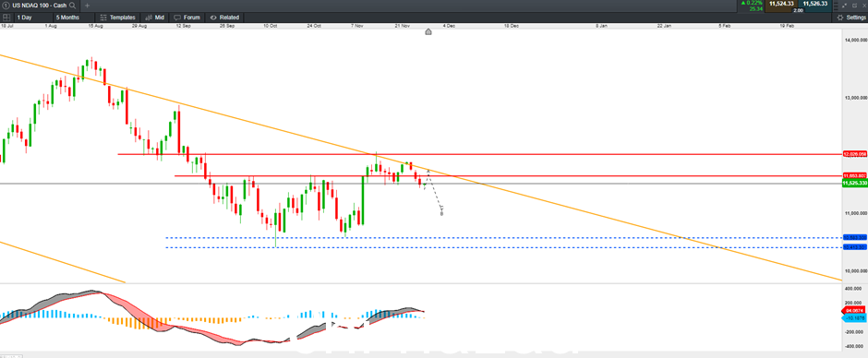Viewport: 868px width, 358px height.
Task: Open the 5 Months range dropdown
Action: (74, 18)
